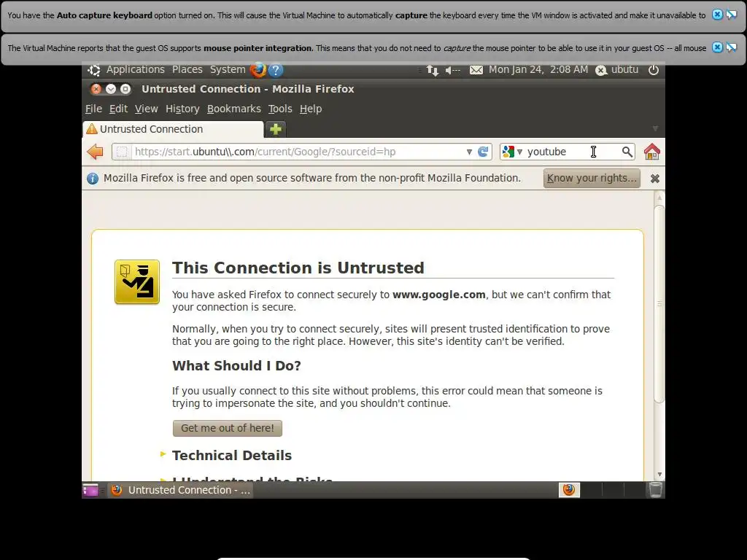The image size is (747, 560).
Task: Click This Connection is Untrusted heading
Action: point(298,268)
